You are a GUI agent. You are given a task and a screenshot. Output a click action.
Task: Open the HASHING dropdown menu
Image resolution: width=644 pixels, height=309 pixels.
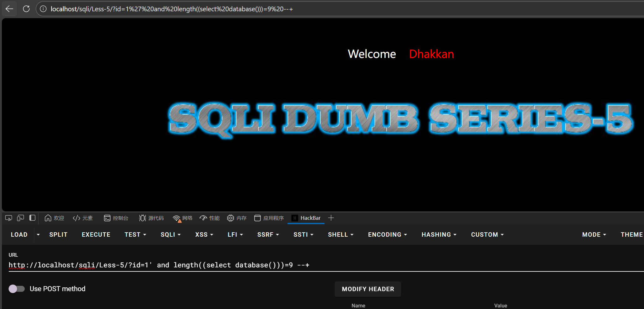439,234
